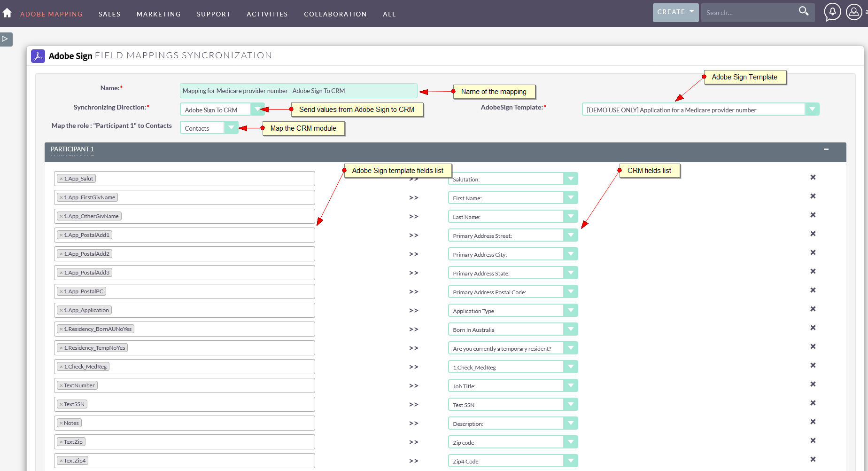Open the All menu
Screen dimensions: 868x471
(389, 14)
